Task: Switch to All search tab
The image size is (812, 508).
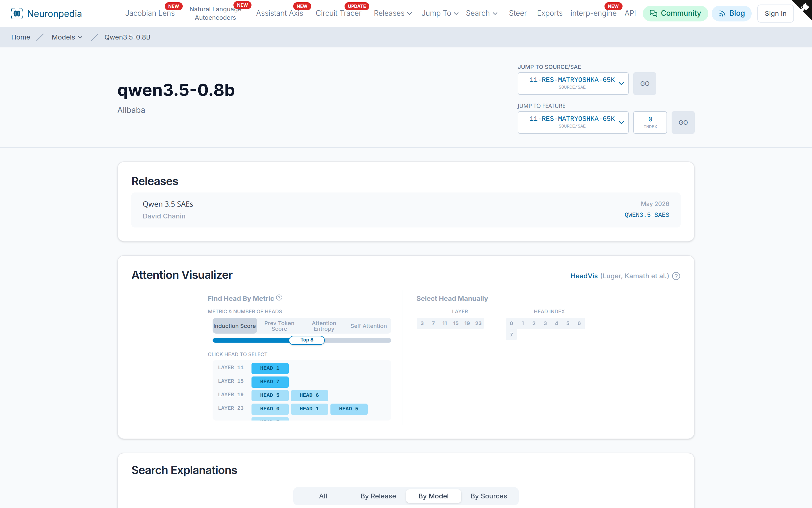Action: point(323,496)
